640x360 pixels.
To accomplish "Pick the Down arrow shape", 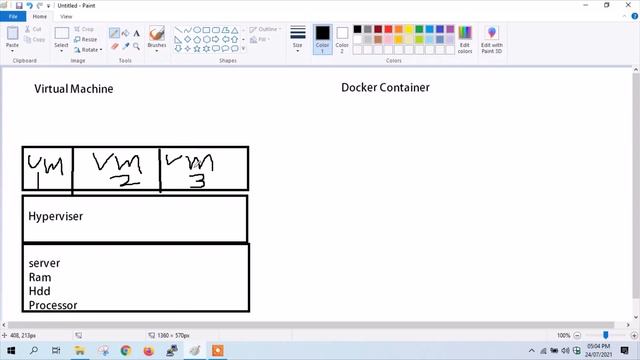I will coord(178,49).
